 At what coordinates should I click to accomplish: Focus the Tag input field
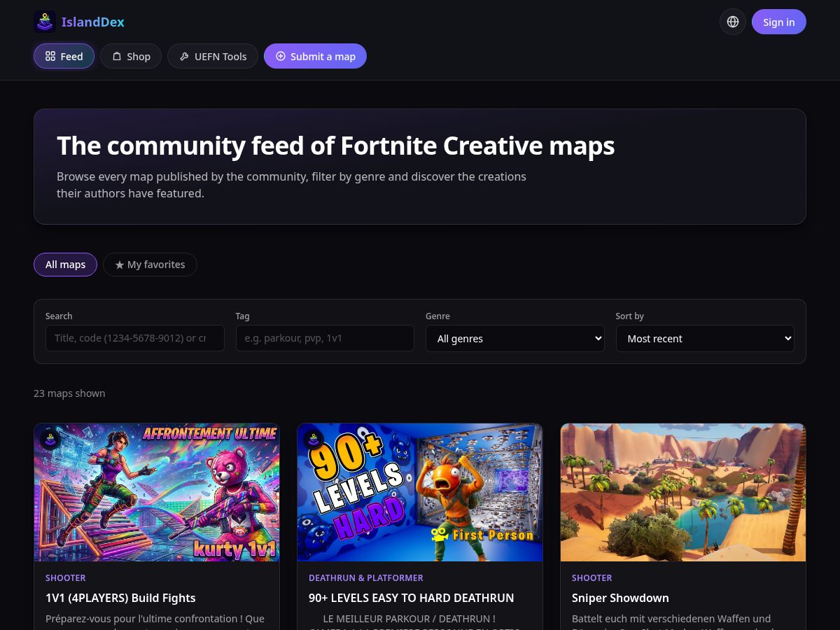[x=325, y=338]
